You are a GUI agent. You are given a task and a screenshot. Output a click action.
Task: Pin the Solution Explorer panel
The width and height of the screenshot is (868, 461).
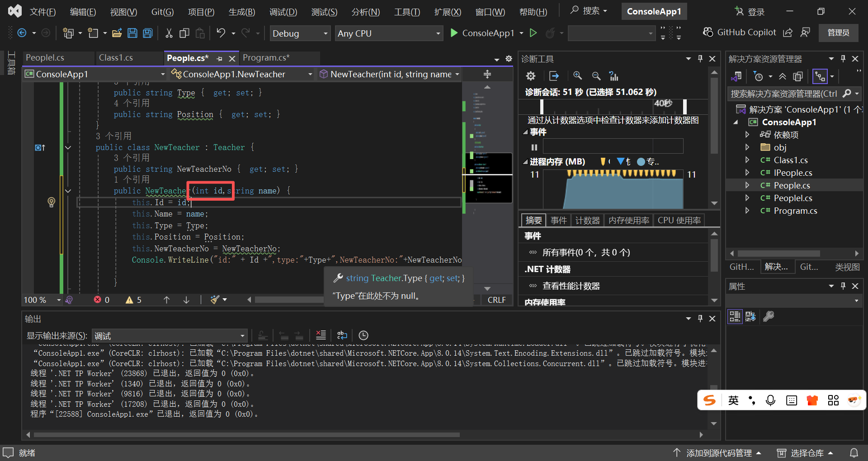(843, 59)
